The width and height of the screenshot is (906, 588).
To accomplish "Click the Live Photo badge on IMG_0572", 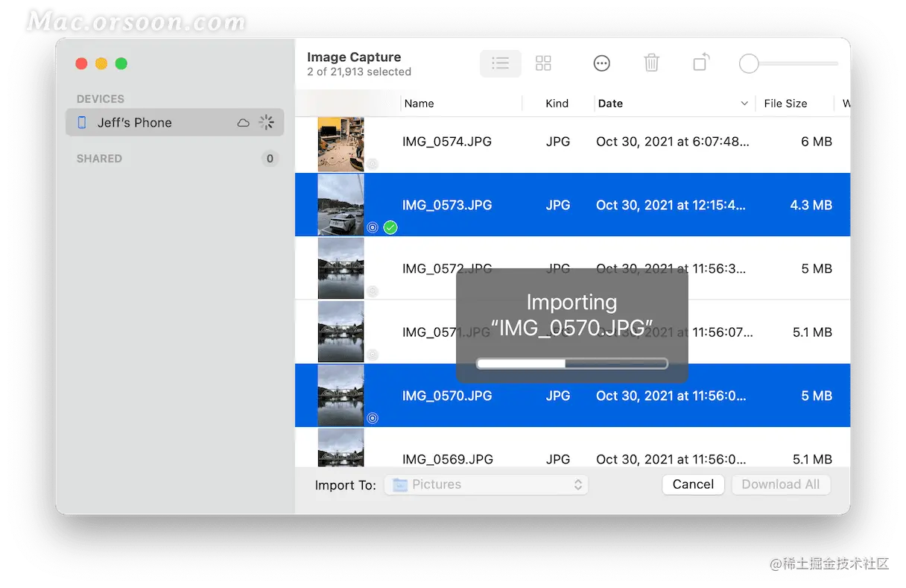I will [x=373, y=291].
